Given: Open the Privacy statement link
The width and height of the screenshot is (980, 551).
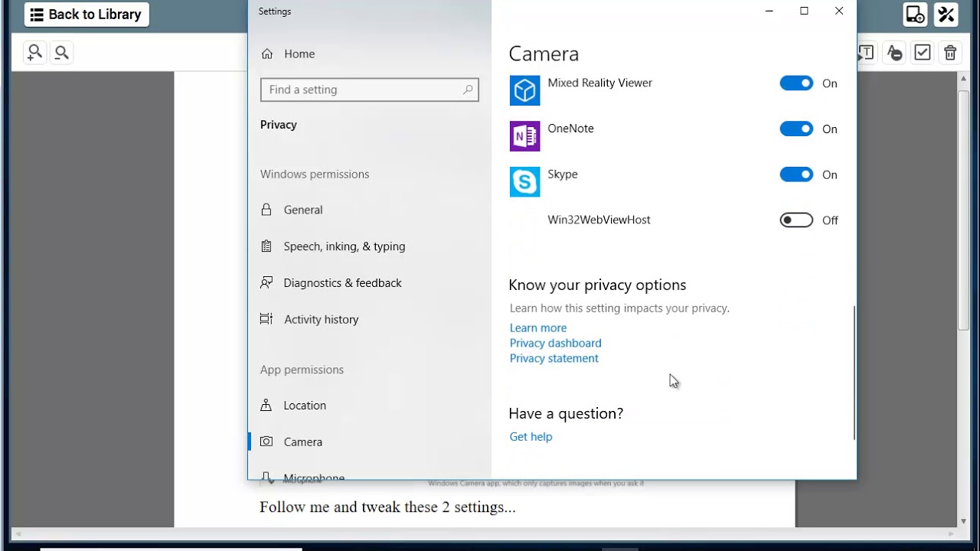Looking at the screenshot, I should click(x=554, y=358).
